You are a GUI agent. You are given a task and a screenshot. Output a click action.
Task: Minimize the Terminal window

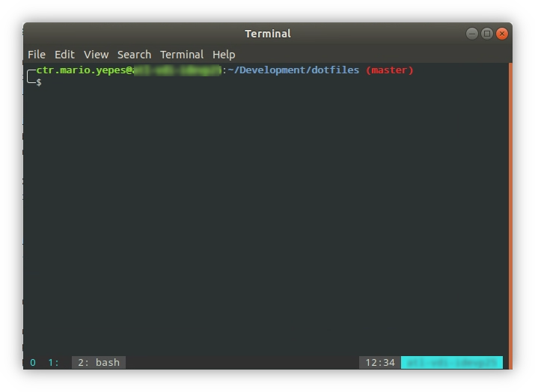click(x=472, y=34)
